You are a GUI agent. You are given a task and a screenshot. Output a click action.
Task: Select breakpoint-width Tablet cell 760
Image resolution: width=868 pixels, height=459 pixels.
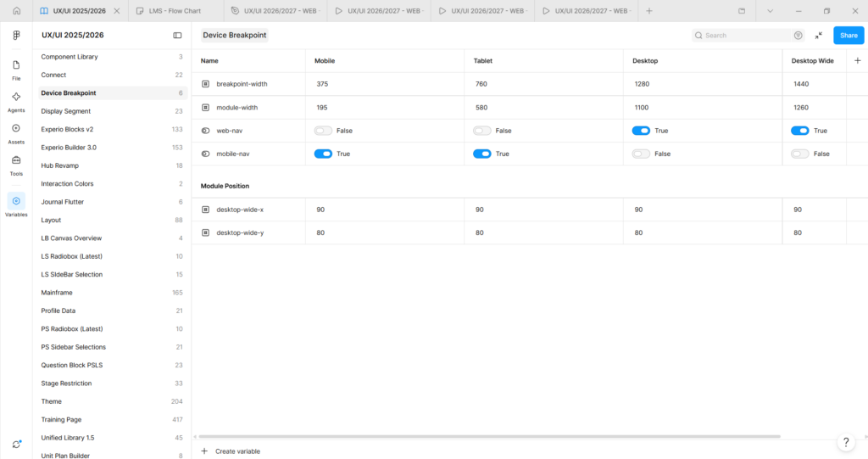point(543,84)
